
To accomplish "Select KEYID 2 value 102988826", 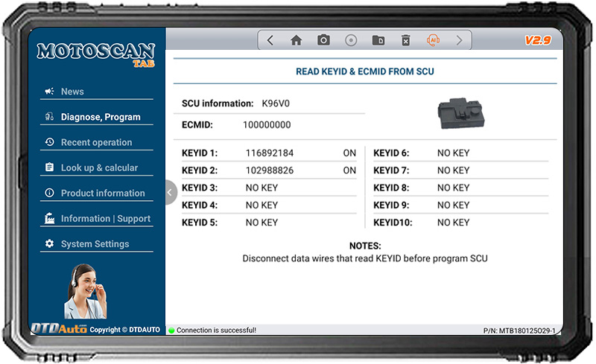I will coord(270,170).
